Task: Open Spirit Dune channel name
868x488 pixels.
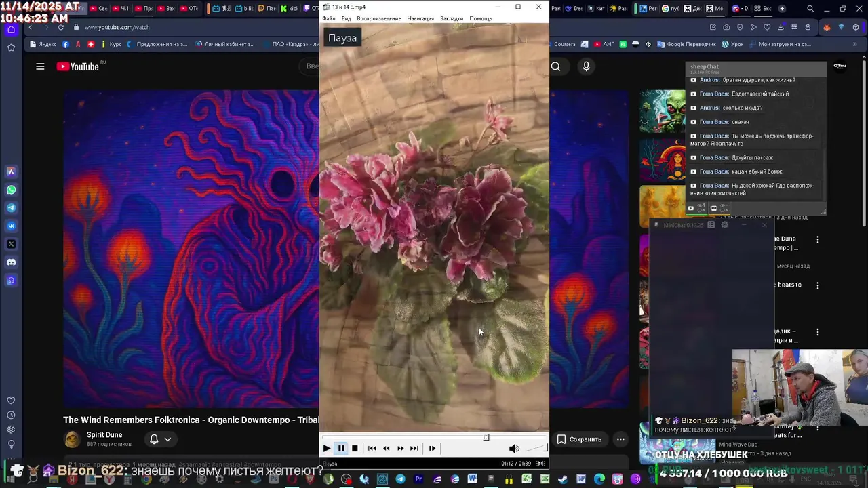Action: tap(104, 435)
